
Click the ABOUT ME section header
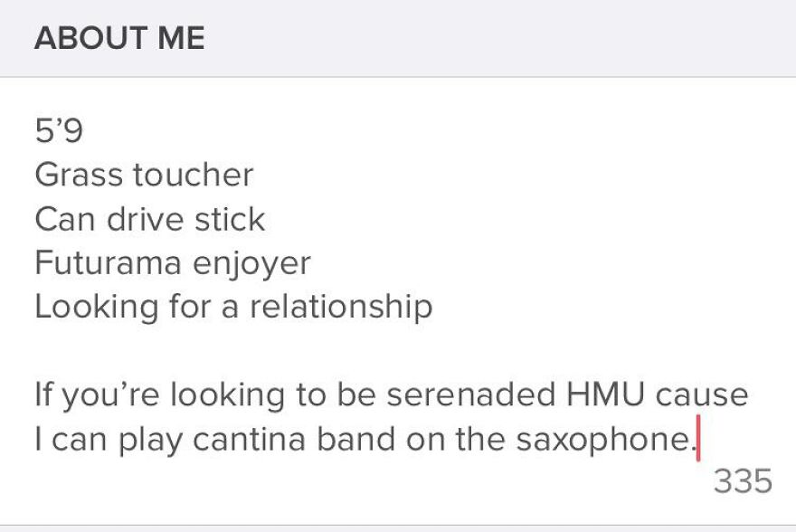(120, 38)
